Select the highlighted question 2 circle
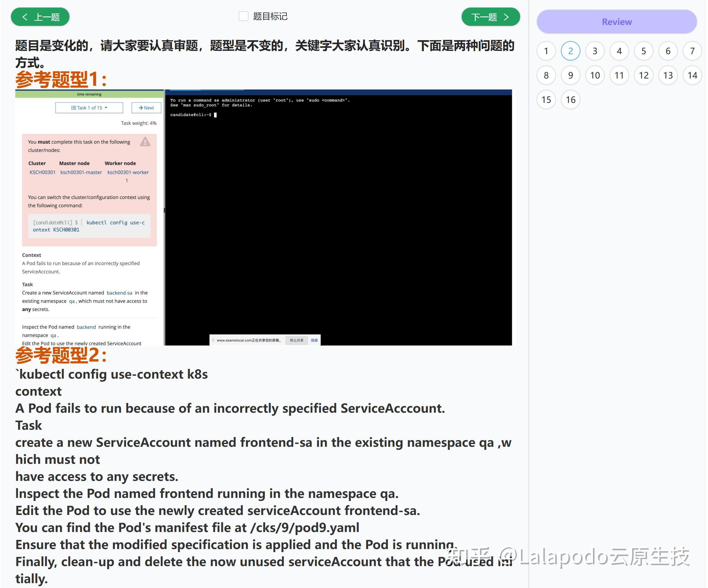708x588 pixels. tap(570, 51)
